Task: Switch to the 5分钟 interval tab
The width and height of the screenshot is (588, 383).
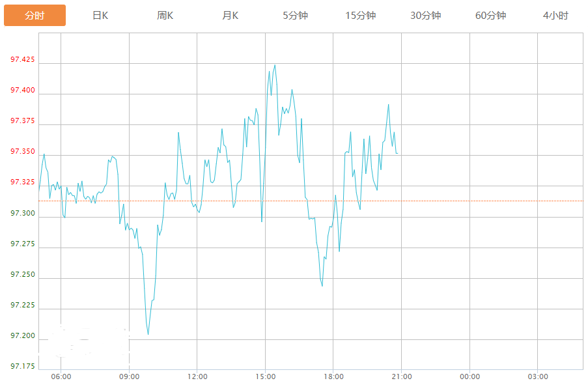Action: tap(295, 16)
